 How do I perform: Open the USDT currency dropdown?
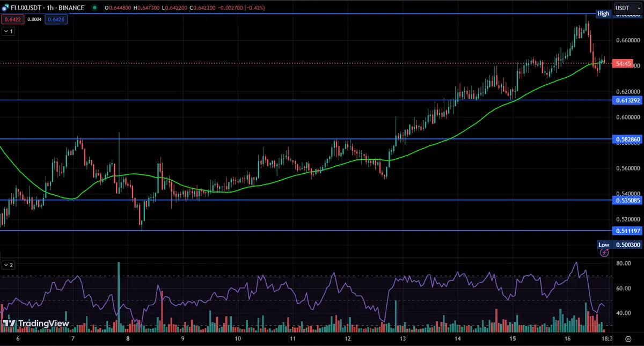click(627, 8)
